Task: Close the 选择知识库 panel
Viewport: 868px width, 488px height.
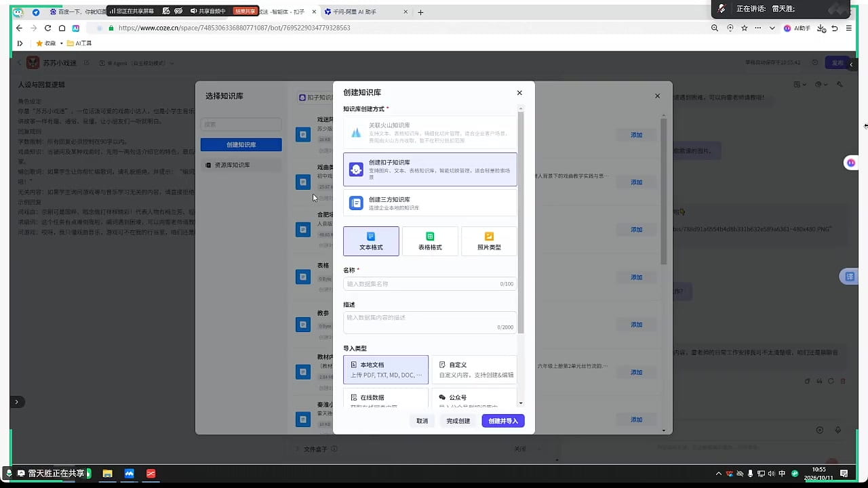Action: (x=657, y=96)
